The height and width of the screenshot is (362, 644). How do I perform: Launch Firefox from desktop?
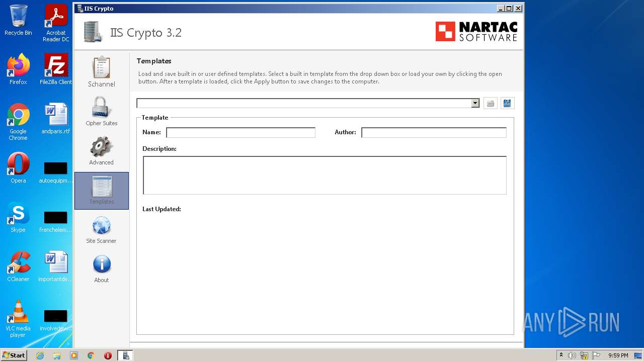[18, 69]
